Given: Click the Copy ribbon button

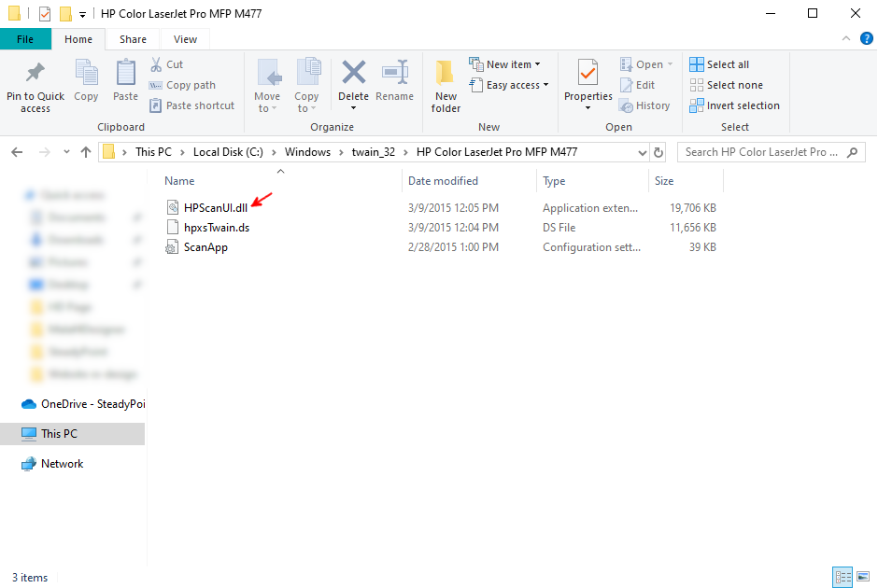Looking at the screenshot, I should coord(86,80).
